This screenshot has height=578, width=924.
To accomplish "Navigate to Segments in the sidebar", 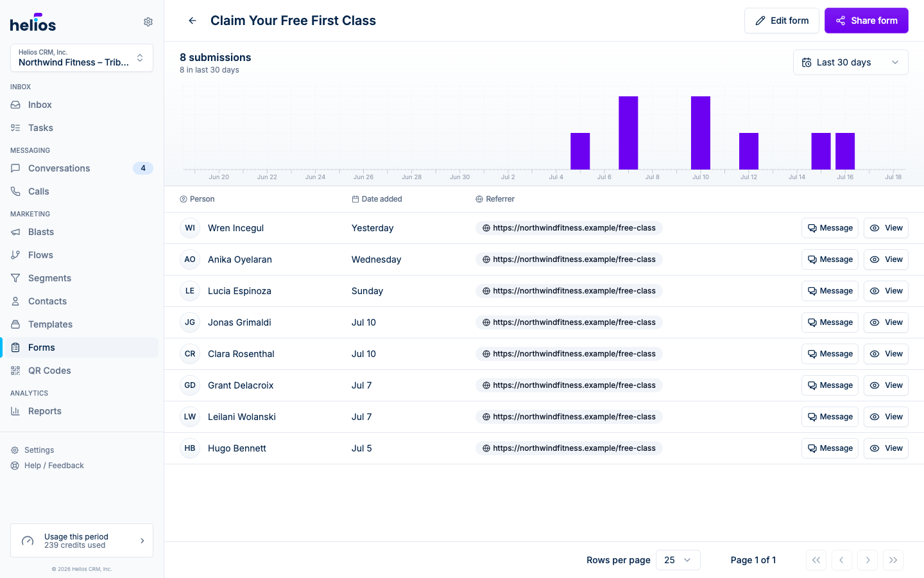I will point(81,278).
